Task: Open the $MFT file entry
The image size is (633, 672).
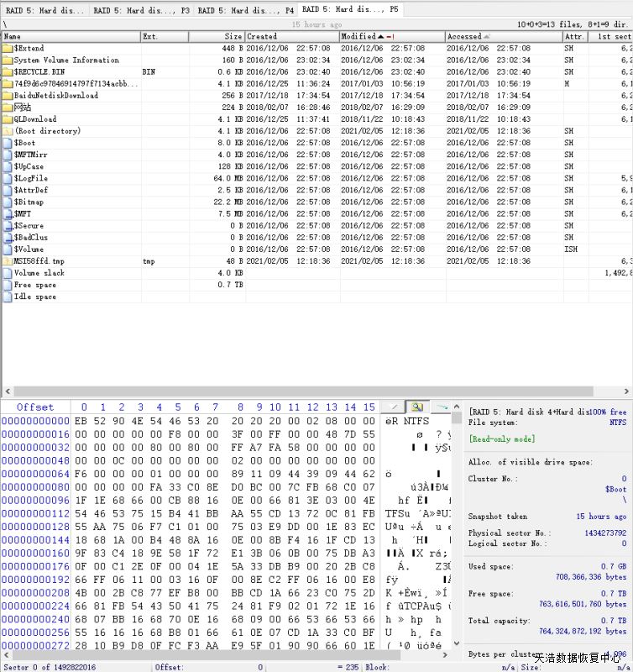Action: click(23, 213)
